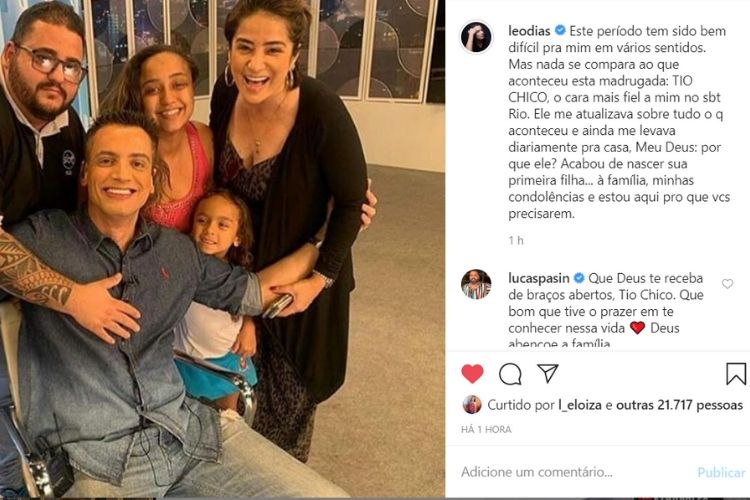Open the lucaspasin username link

pyautogui.click(x=539, y=278)
